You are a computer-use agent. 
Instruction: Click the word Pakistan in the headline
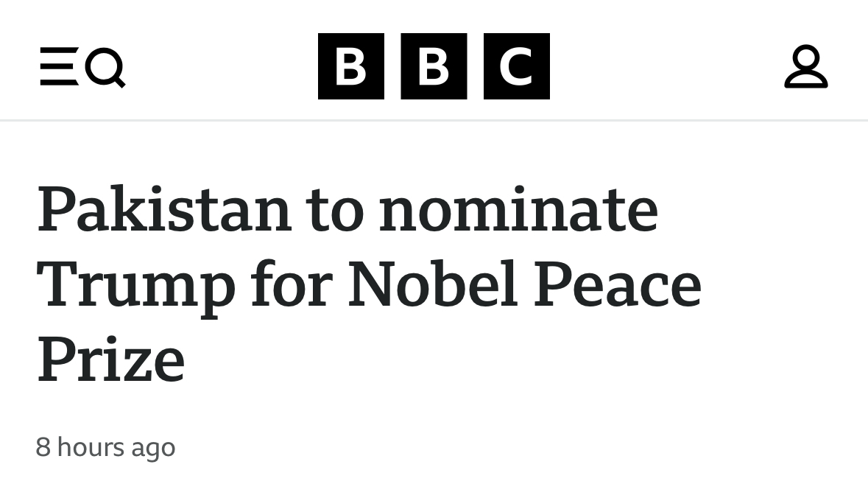(164, 211)
